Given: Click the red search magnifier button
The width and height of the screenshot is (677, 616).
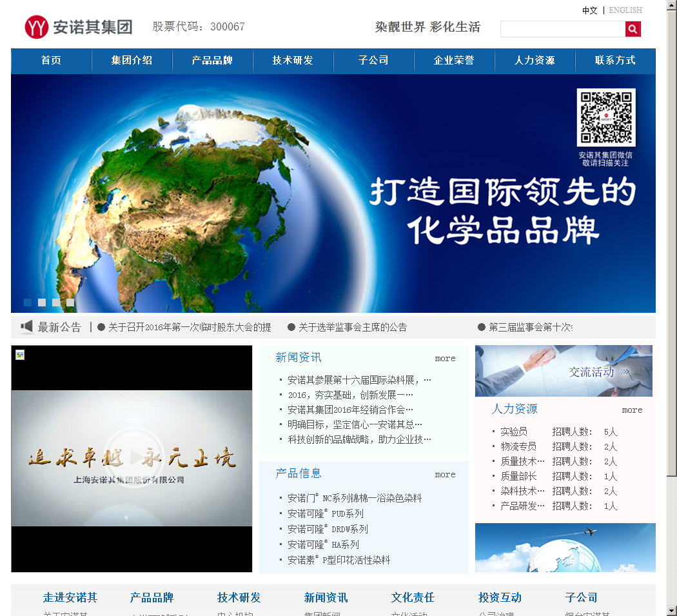Looking at the screenshot, I should click(633, 29).
